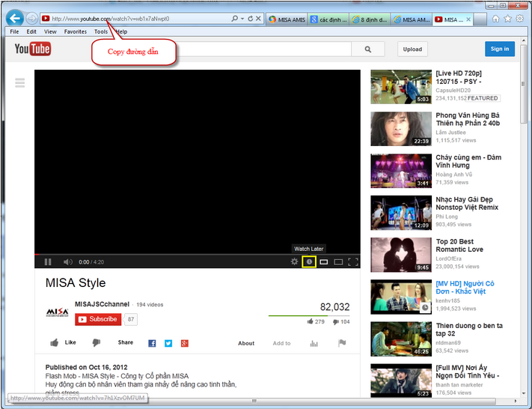Open the YouTube guide hamburger menu
This screenshot has width=532, height=409.
click(x=20, y=82)
